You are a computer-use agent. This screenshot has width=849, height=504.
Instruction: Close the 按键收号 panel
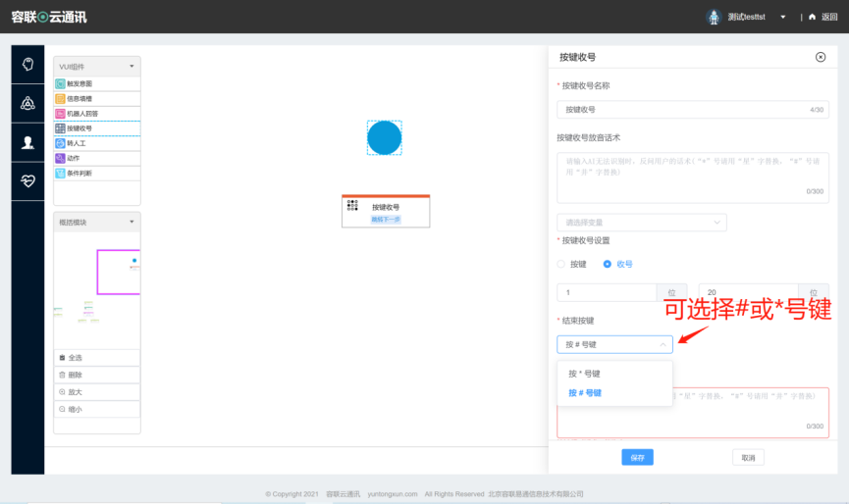pyautogui.click(x=821, y=57)
